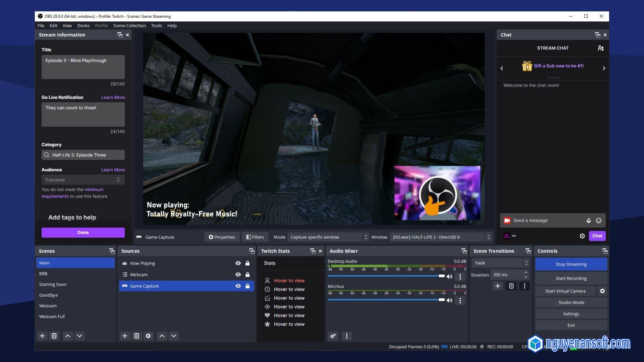Open the View menu

[x=67, y=26]
